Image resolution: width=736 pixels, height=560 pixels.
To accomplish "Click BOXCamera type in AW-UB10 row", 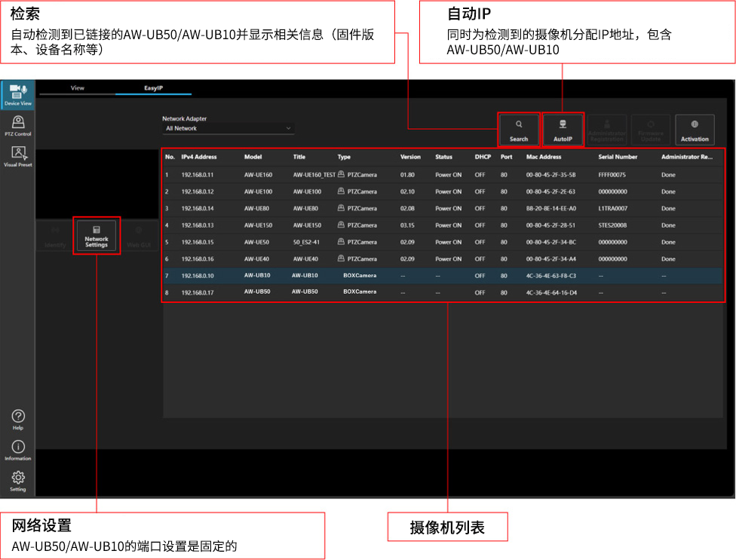I will pos(360,275).
